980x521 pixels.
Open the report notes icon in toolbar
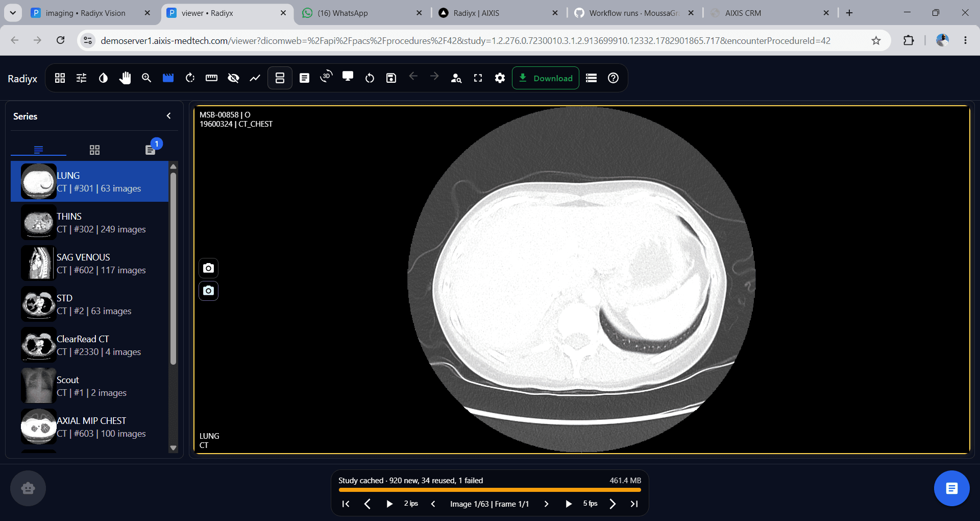[x=304, y=78]
